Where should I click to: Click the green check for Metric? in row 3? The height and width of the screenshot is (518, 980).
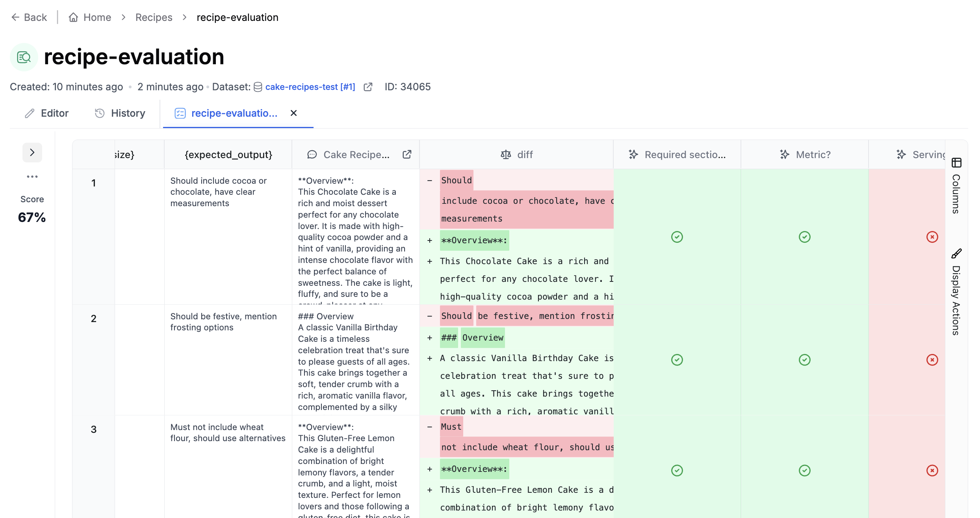coord(805,470)
